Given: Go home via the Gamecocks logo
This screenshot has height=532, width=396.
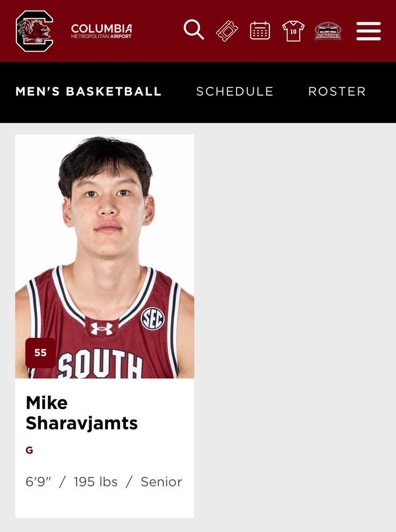Looking at the screenshot, I should [35, 31].
